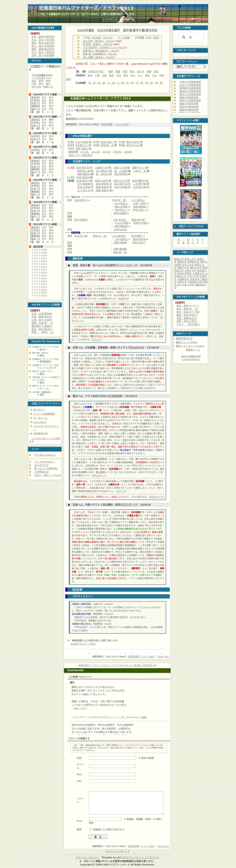Open the ドラフト・レポート footer link
The width and height of the screenshot is (236, 868).
[x=117, y=851]
